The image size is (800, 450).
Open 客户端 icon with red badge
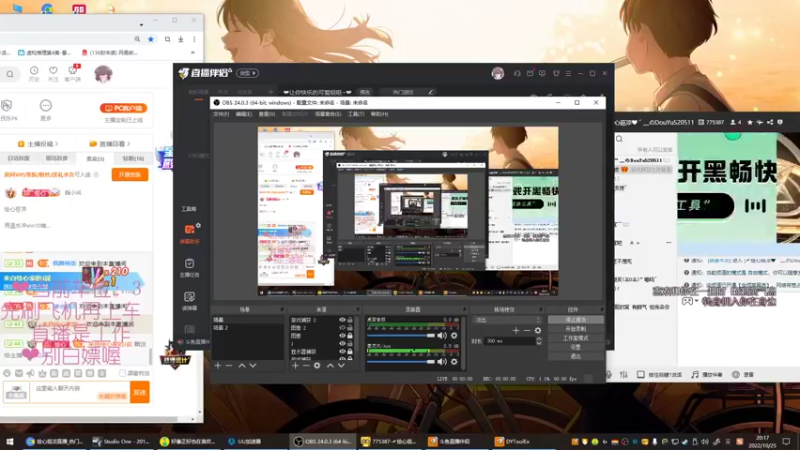coord(73,73)
